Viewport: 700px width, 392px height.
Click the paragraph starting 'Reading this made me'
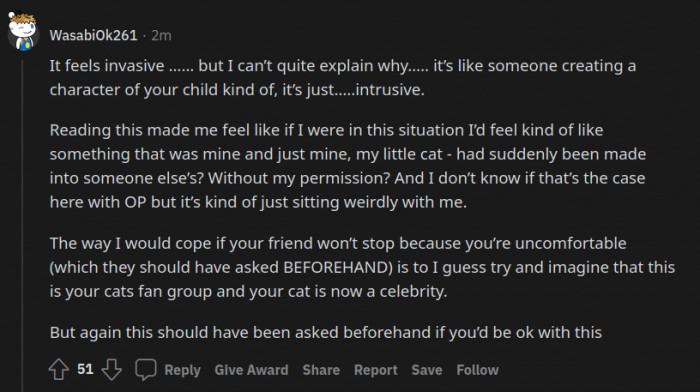tap(348, 166)
